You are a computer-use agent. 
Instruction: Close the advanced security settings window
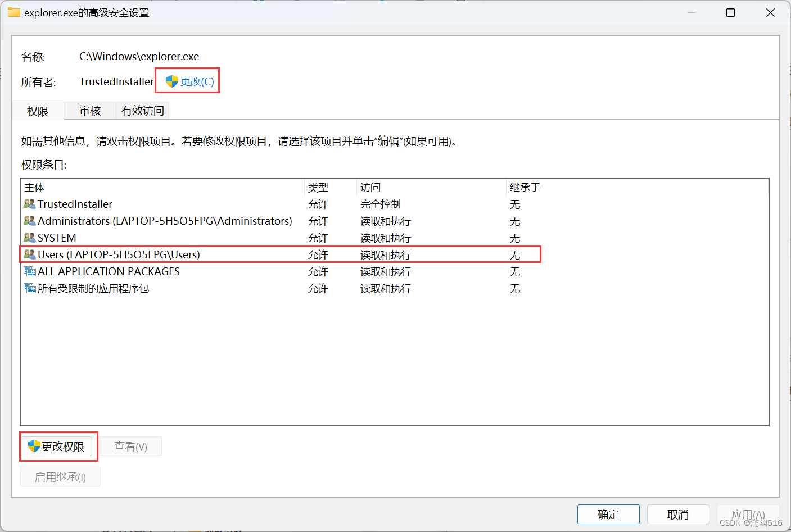(770, 12)
